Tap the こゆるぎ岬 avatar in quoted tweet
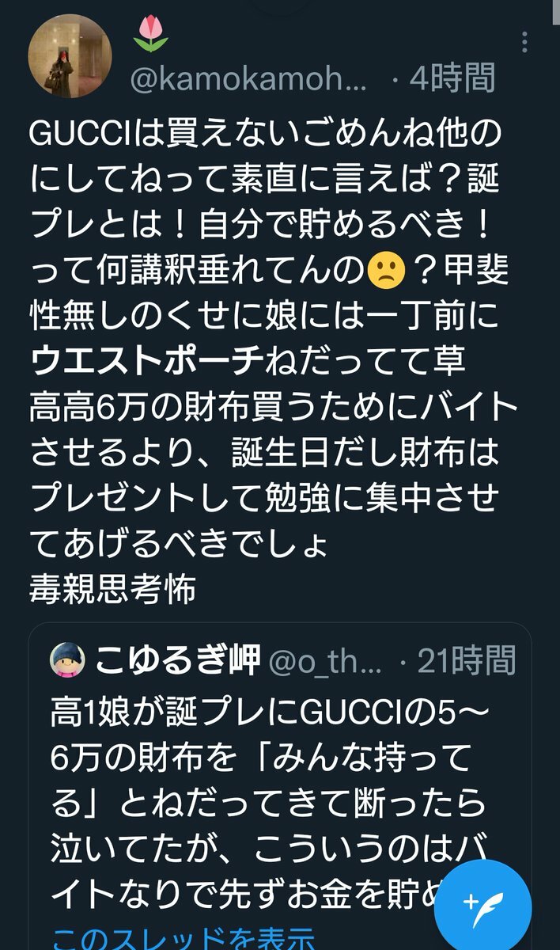The height and width of the screenshot is (950, 560). 70,659
